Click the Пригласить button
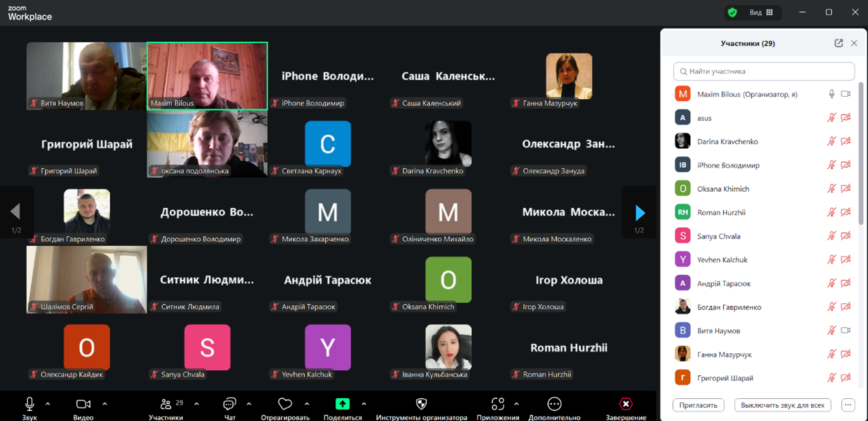Image resolution: width=868 pixels, height=421 pixels. pos(698,405)
